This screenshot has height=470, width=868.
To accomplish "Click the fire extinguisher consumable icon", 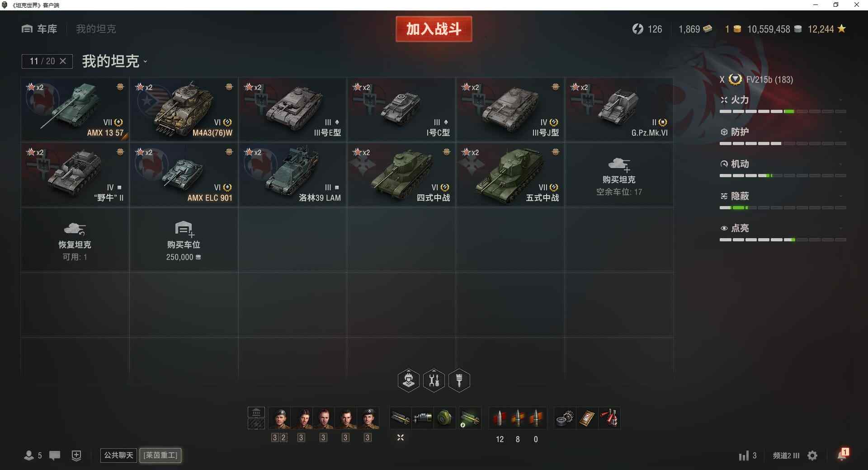I will click(609, 418).
